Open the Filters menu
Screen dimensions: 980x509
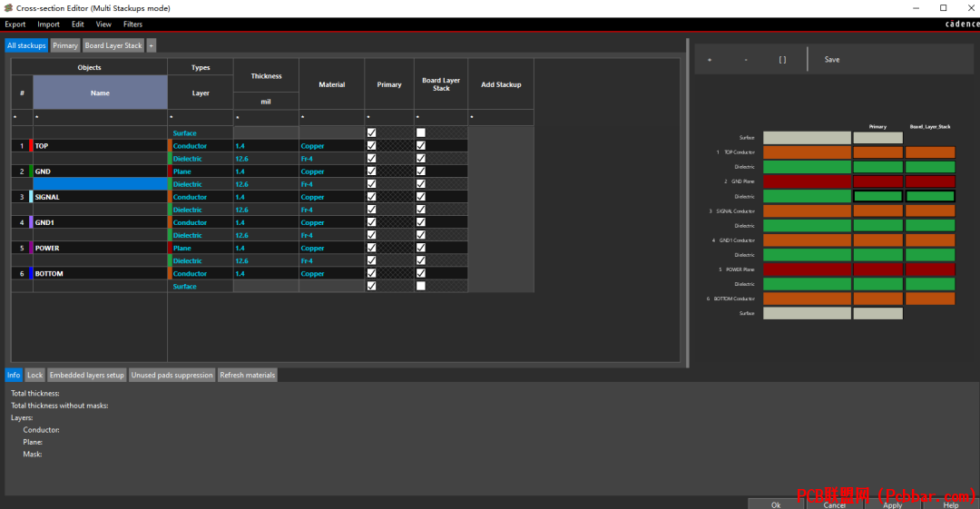pyautogui.click(x=132, y=24)
